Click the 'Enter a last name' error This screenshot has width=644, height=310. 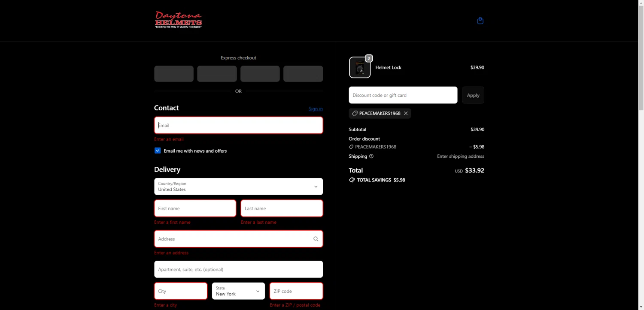[259, 223]
